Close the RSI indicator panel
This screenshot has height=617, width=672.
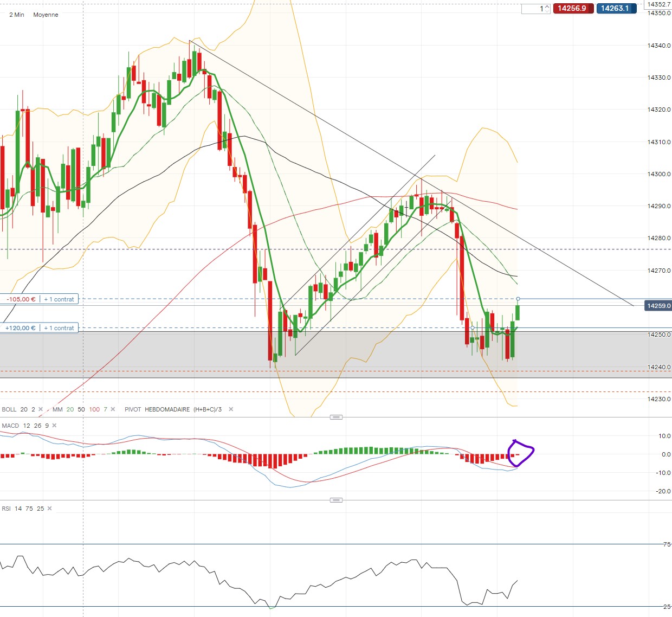click(49, 509)
